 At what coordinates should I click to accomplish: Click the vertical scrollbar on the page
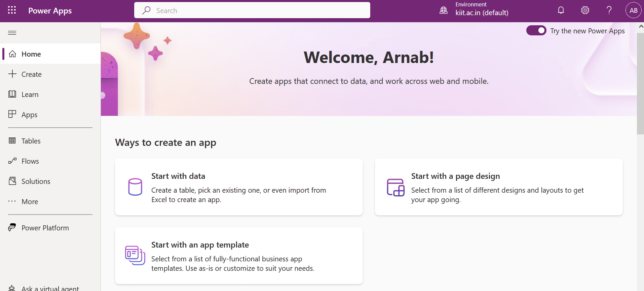tap(640, 84)
